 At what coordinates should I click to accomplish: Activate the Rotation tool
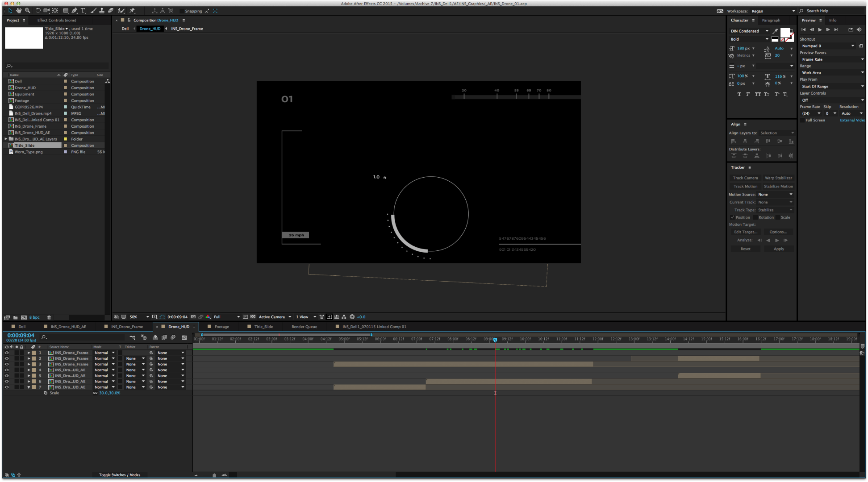click(x=38, y=10)
